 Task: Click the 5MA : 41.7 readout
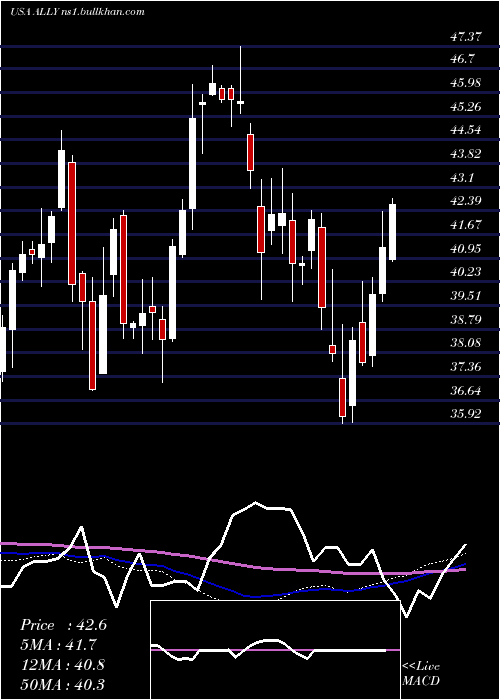(58, 645)
